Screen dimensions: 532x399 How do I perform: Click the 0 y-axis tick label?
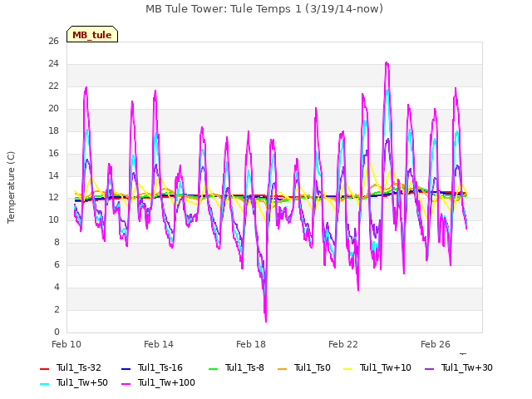pos(57,332)
